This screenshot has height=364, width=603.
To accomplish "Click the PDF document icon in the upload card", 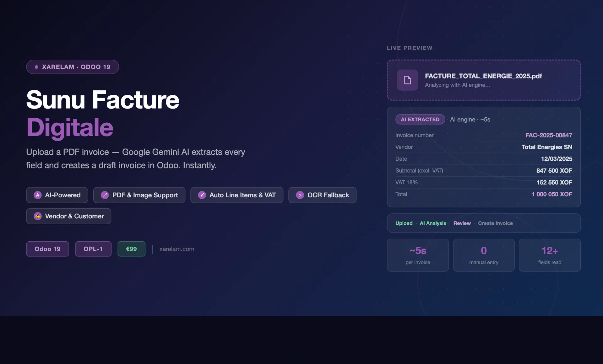I will [x=407, y=80].
